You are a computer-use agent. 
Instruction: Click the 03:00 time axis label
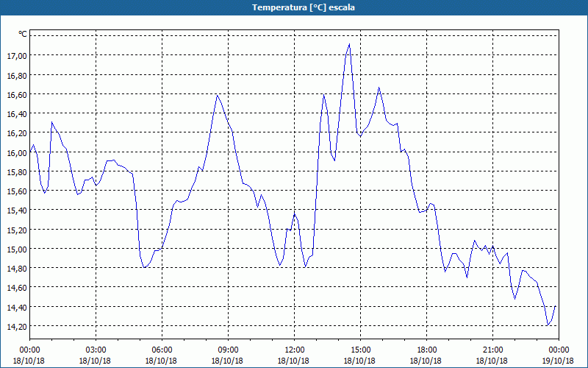pyautogui.click(x=96, y=350)
